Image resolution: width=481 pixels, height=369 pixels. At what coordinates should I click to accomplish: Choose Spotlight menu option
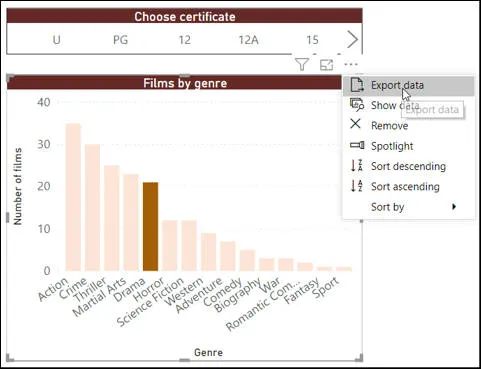pos(408,146)
